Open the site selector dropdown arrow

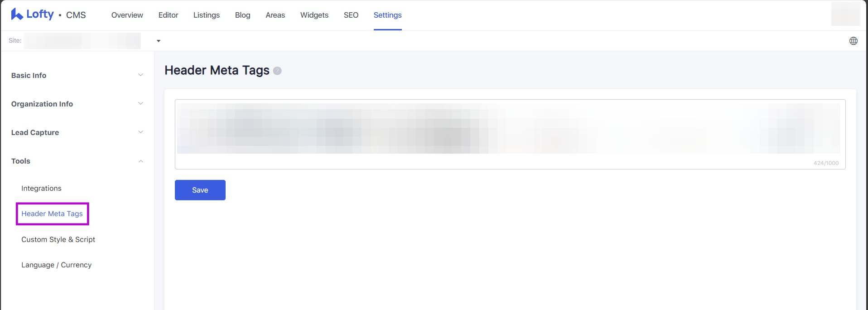click(159, 41)
